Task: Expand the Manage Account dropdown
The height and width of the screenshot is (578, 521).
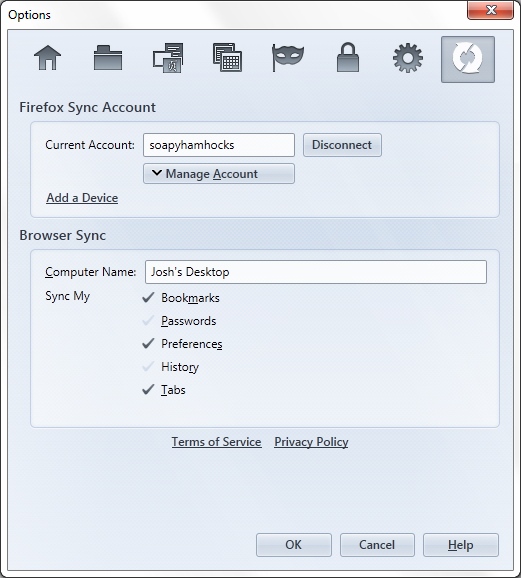Action: click(219, 174)
